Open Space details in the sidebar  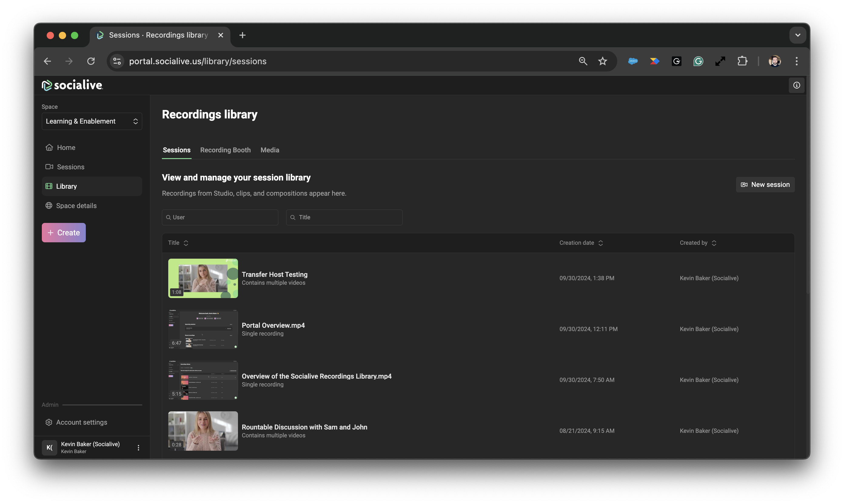click(76, 205)
